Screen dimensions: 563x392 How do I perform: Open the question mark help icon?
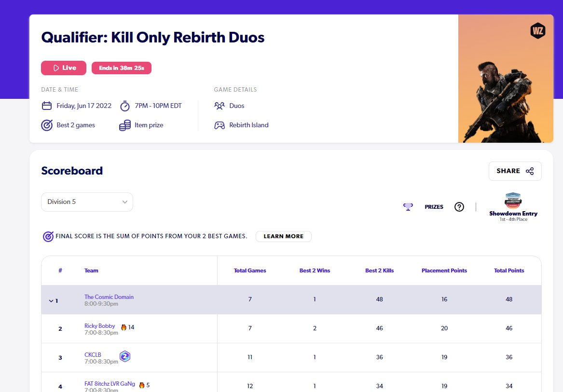459,207
